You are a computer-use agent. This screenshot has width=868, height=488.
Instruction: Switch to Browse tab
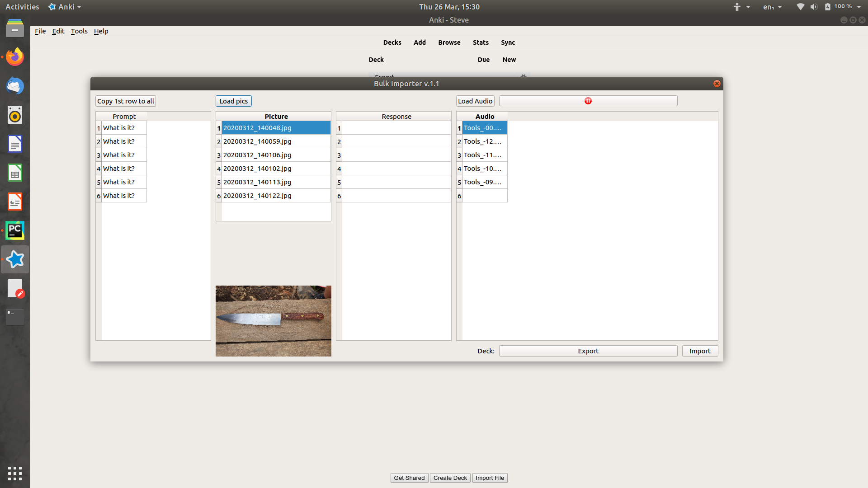tap(449, 42)
